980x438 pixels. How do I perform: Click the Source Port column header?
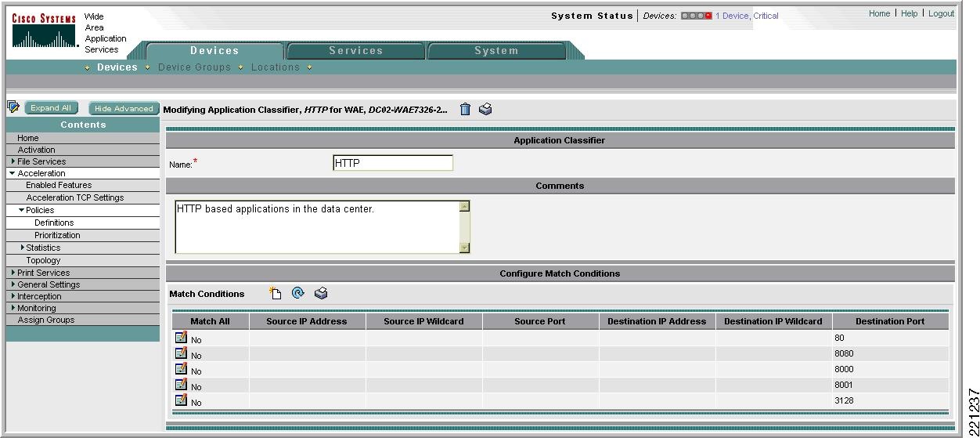(x=540, y=321)
